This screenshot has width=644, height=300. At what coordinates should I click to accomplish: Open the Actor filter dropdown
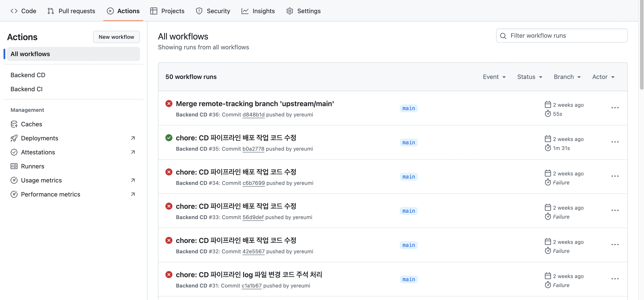[x=603, y=77]
